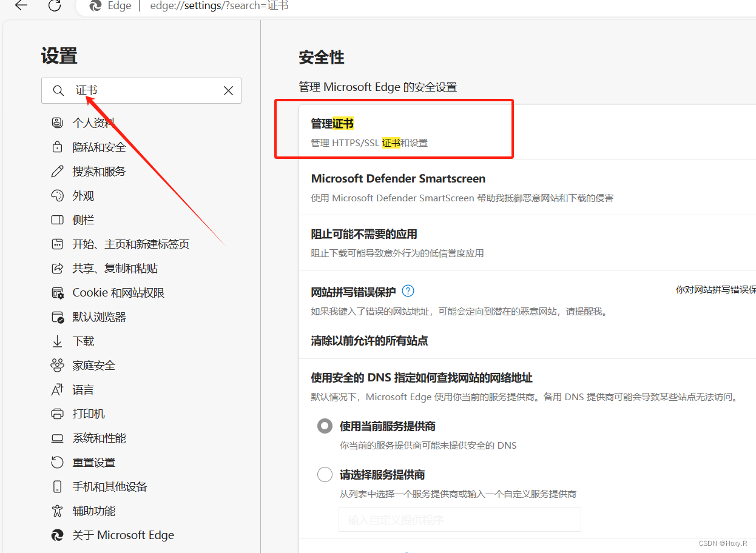Click the 侧栏 sidebar icon
The width and height of the screenshot is (756, 553).
click(x=58, y=220)
